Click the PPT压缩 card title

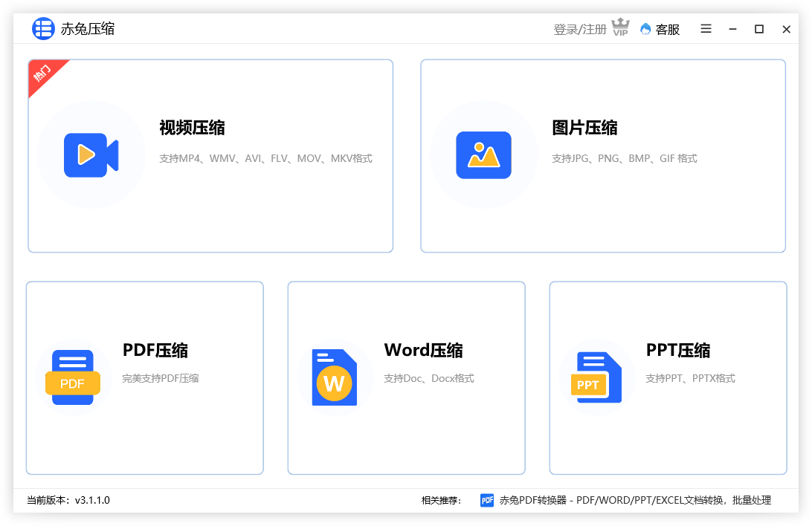[x=678, y=350]
